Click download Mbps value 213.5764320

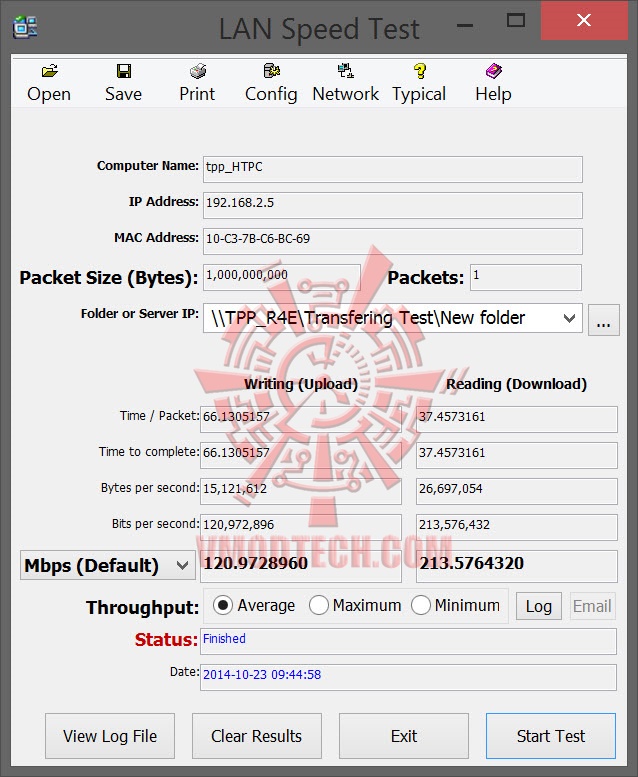[517, 566]
